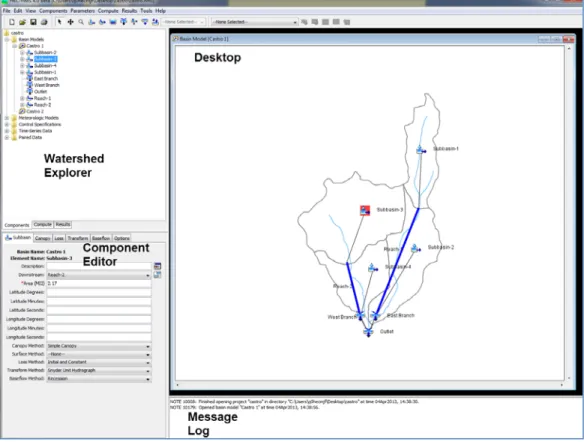Click the Description input field
584x442 pixels.
(99, 266)
